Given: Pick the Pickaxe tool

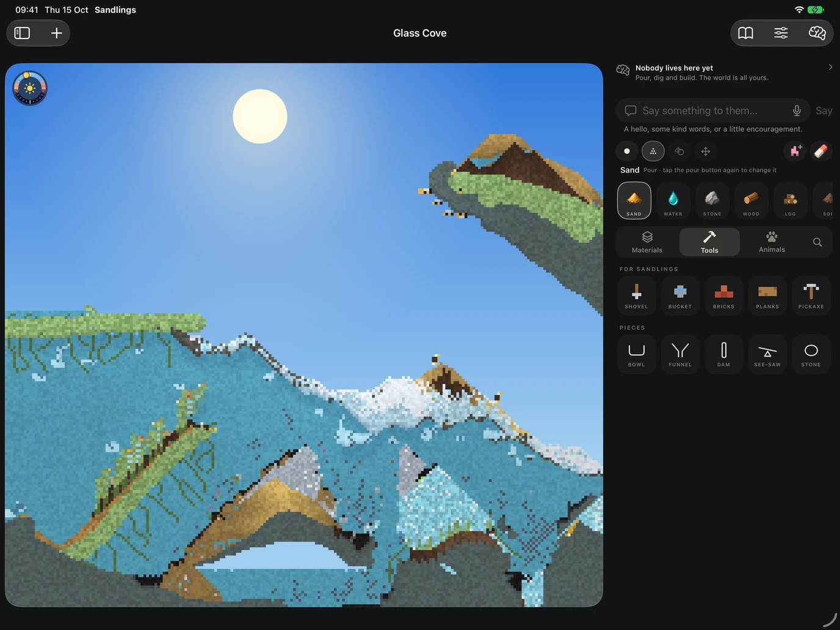Looking at the screenshot, I should click(x=811, y=295).
